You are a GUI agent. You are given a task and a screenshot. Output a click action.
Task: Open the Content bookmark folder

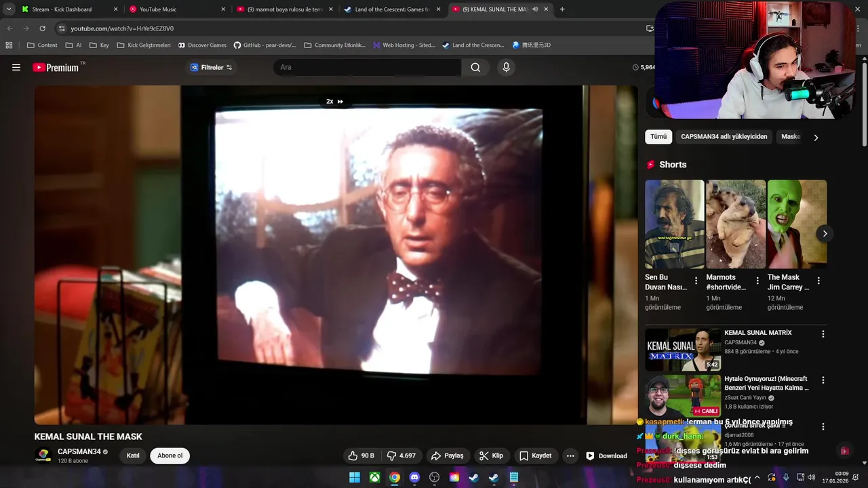pos(42,45)
